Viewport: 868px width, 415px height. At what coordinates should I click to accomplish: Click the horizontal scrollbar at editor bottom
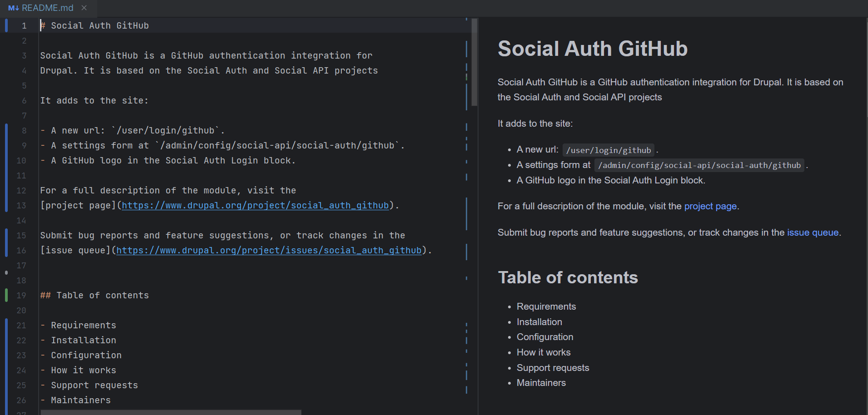tap(171, 412)
